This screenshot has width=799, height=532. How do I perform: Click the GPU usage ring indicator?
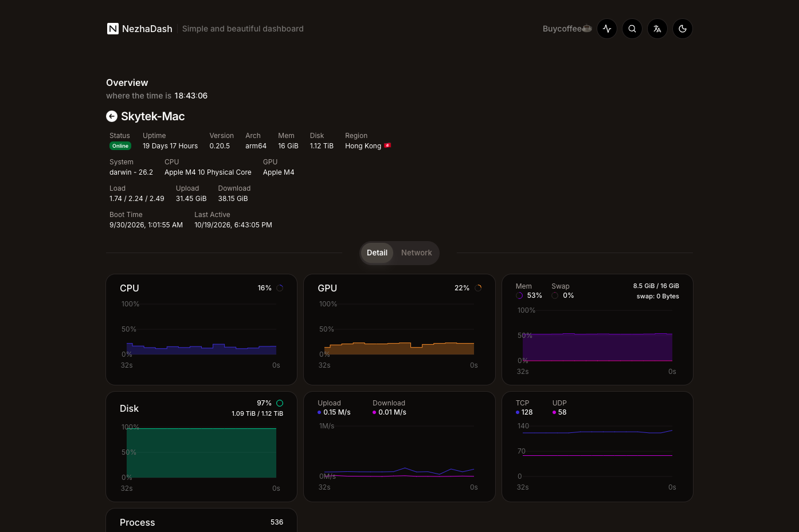478,288
